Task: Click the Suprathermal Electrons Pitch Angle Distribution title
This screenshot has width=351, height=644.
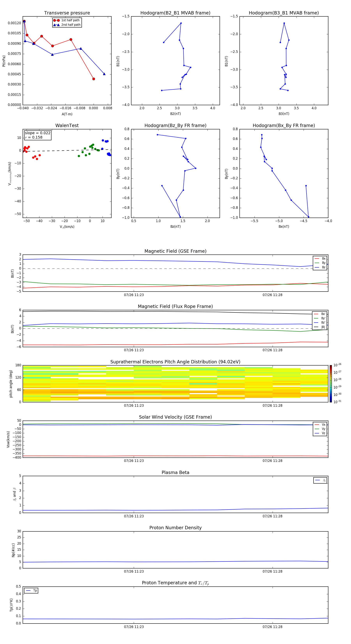Action: pos(175,362)
